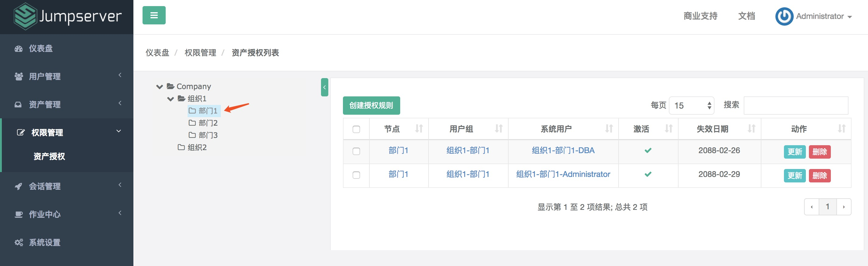
Task: Click 删除 for the 2088-02-26 row
Action: pyautogui.click(x=820, y=152)
